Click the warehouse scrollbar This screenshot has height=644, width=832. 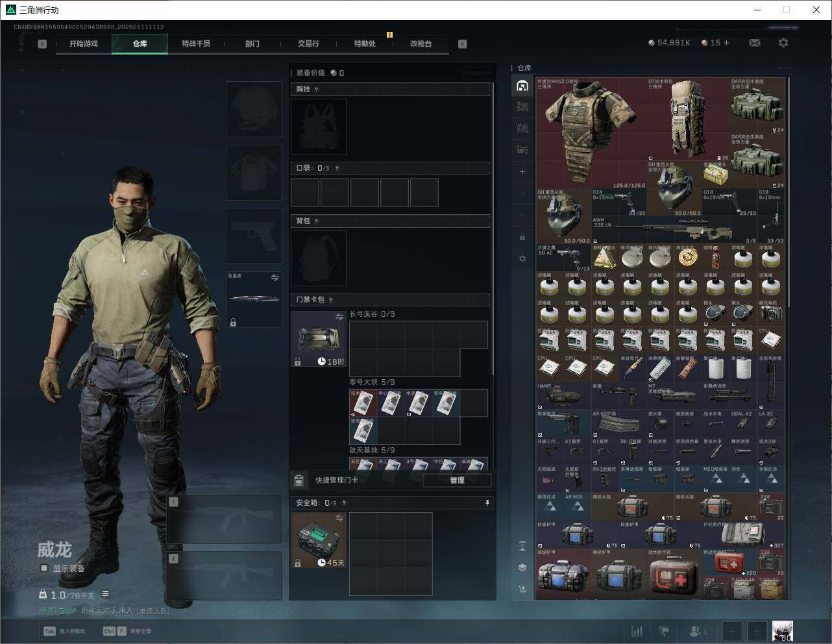tap(789, 192)
